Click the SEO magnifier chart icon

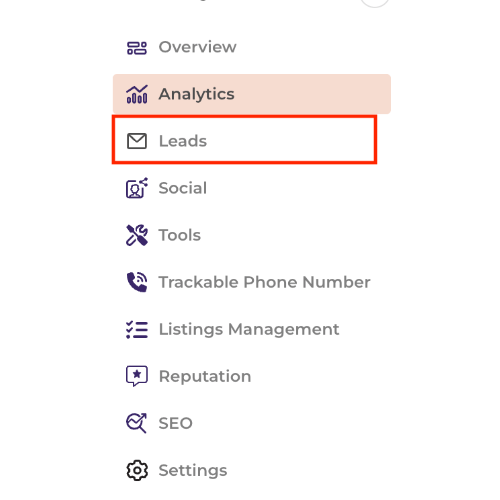pos(137,423)
